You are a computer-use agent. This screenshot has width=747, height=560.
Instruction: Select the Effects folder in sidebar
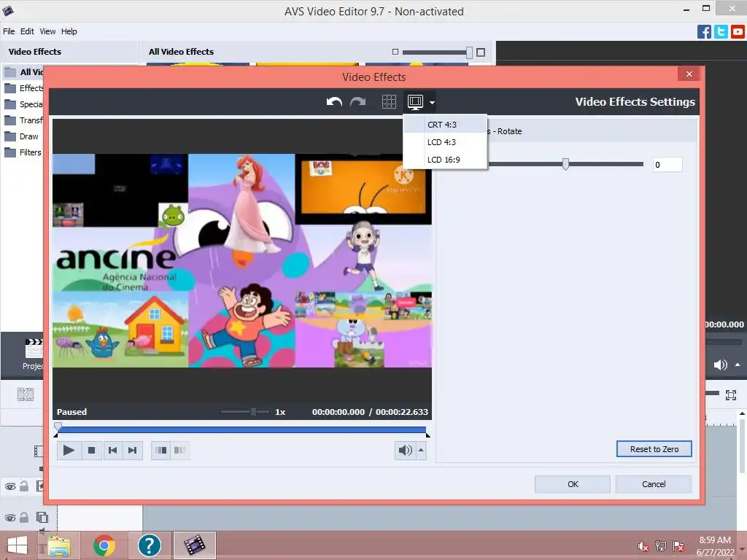[24, 88]
